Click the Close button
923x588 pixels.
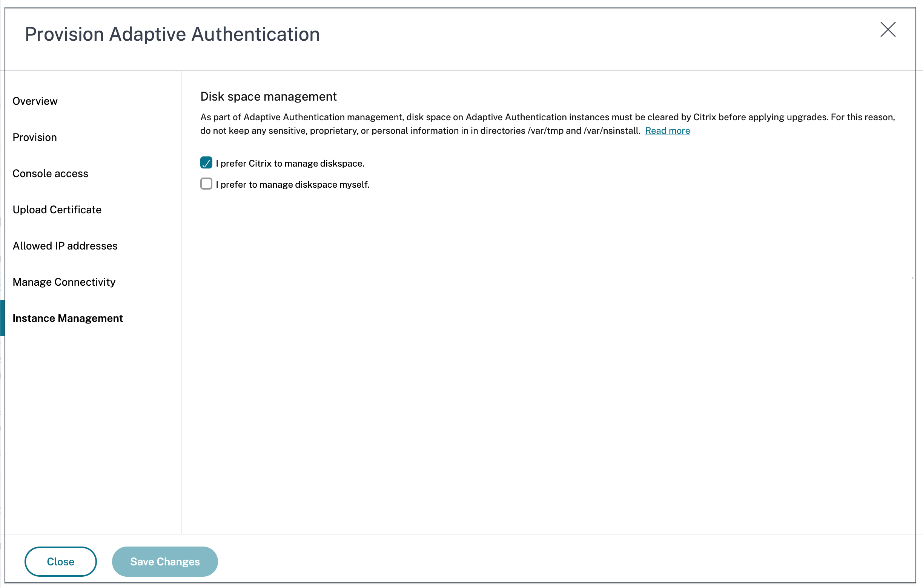click(x=60, y=561)
